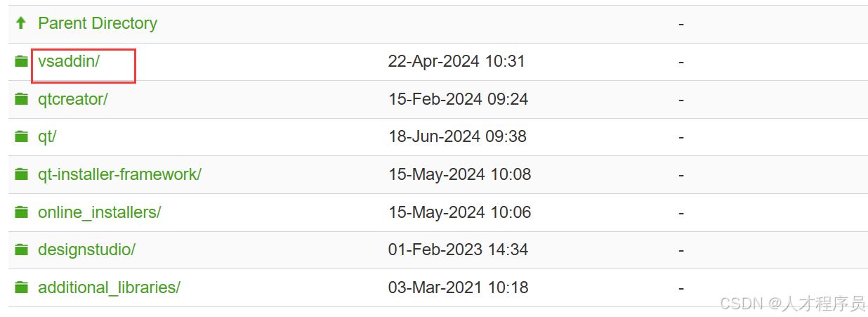
Task: Navigate into qt-installer-framework/ link
Action: click(x=119, y=174)
